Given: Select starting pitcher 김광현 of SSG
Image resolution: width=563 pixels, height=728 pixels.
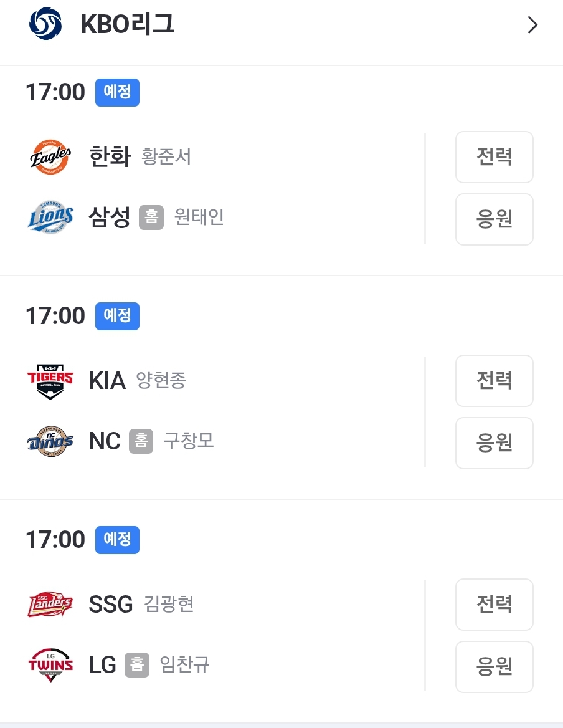Looking at the screenshot, I should tap(169, 604).
